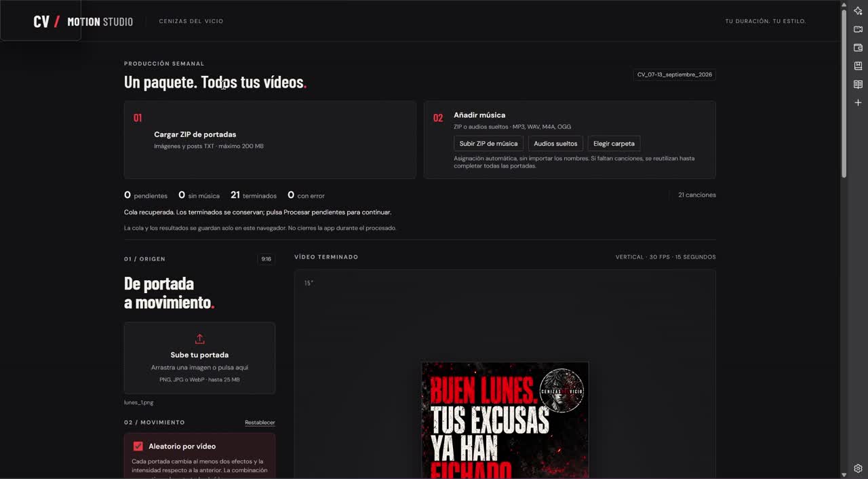Open the video camera sidebar icon
This screenshot has width=868, height=479.
(x=858, y=29)
